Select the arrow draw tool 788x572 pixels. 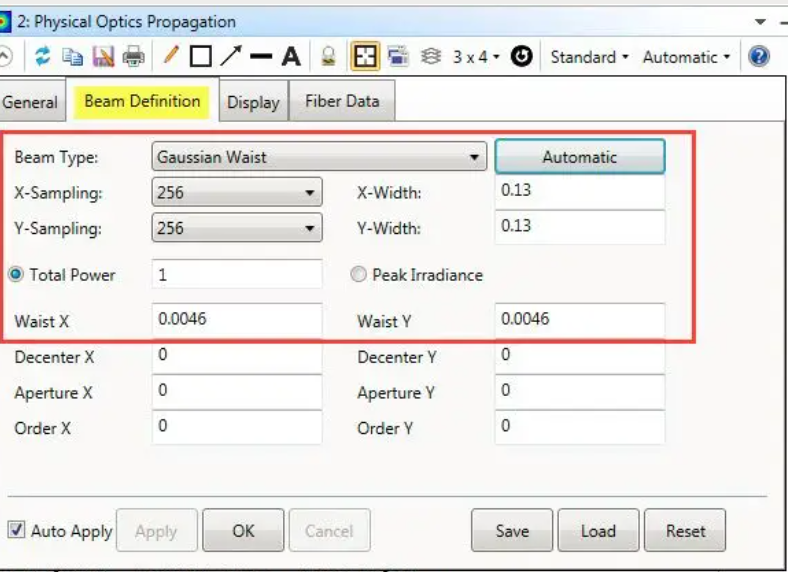pos(230,56)
